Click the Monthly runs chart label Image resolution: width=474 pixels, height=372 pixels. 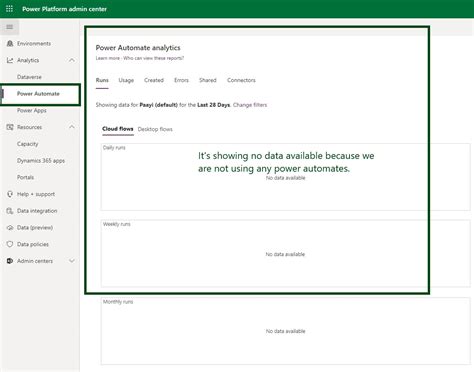pos(118,302)
